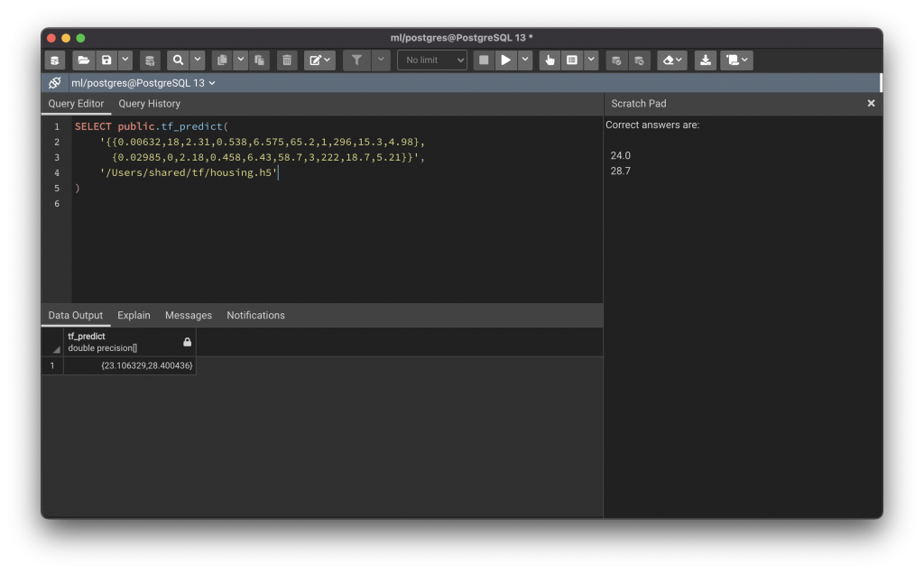Close the Scratch Pad panel

point(871,104)
